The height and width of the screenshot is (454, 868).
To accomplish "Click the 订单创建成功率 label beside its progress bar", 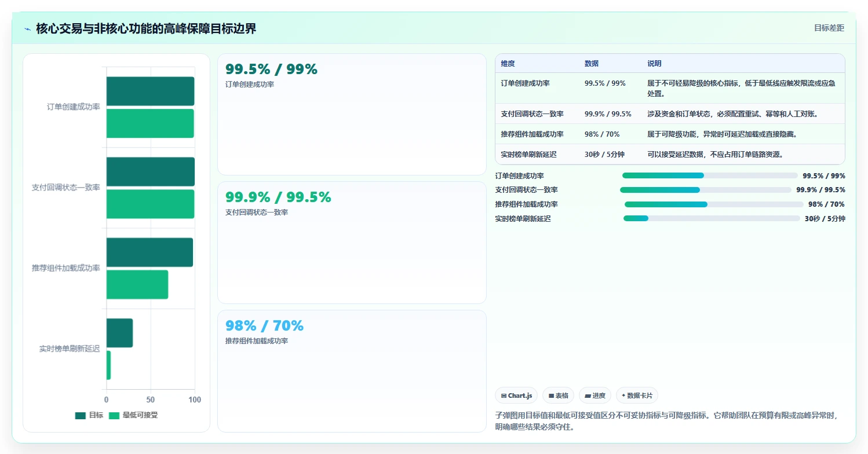I will click(520, 176).
